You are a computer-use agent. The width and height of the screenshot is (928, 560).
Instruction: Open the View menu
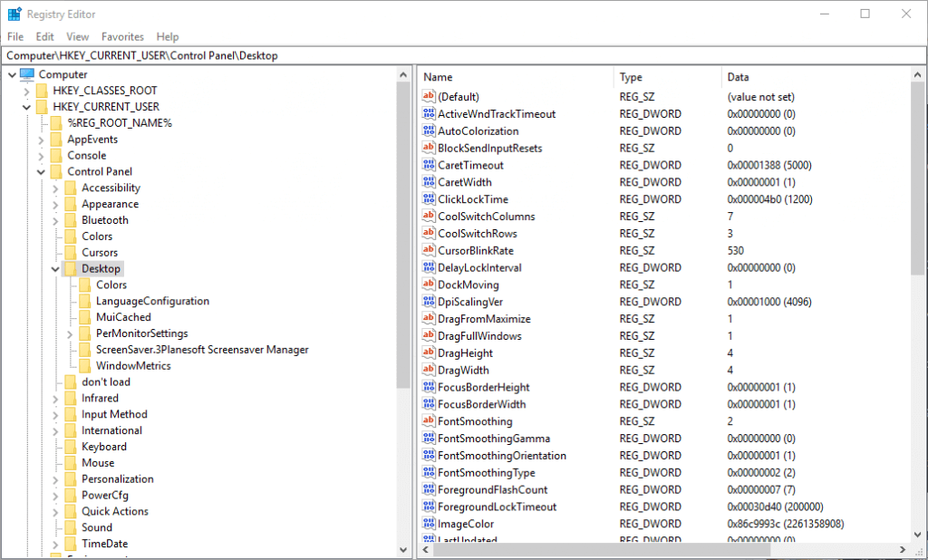[77, 36]
